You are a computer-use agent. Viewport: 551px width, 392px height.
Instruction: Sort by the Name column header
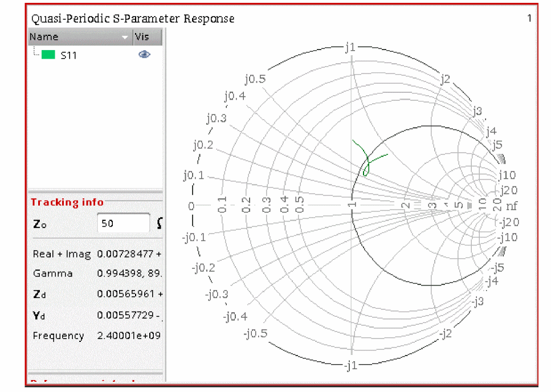click(x=80, y=37)
